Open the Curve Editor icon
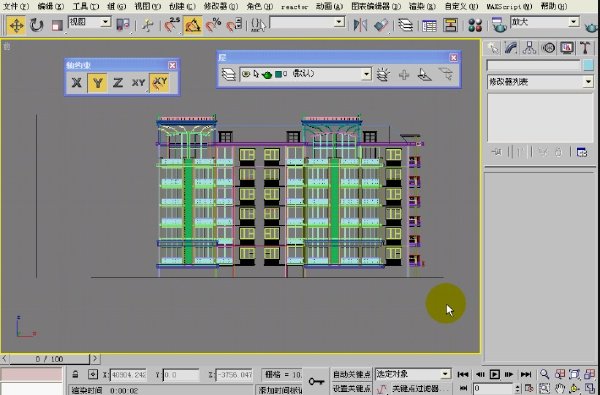The width and height of the screenshot is (600, 395). 429,26
